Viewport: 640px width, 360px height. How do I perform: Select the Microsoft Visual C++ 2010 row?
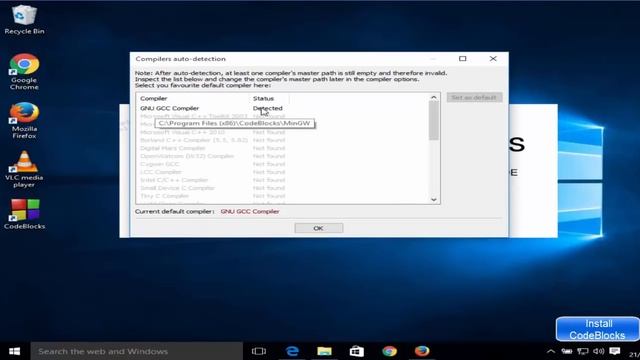(x=283, y=132)
